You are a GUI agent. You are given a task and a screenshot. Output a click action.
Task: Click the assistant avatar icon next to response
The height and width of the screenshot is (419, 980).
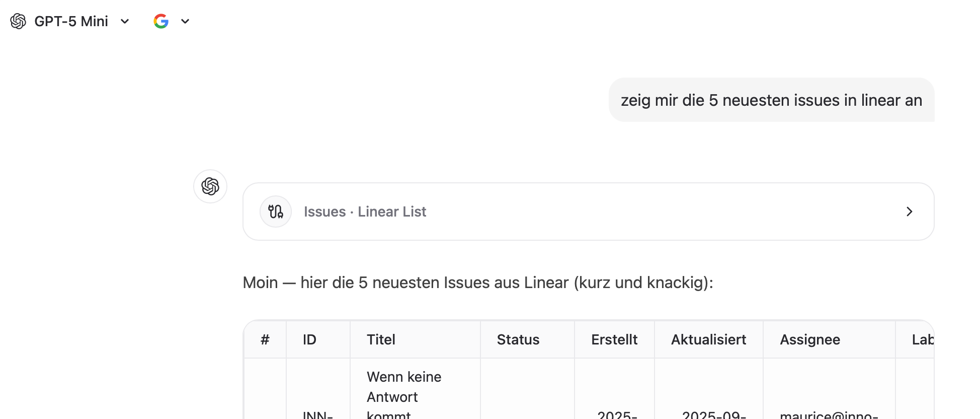pyautogui.click(x=210, y=186)
